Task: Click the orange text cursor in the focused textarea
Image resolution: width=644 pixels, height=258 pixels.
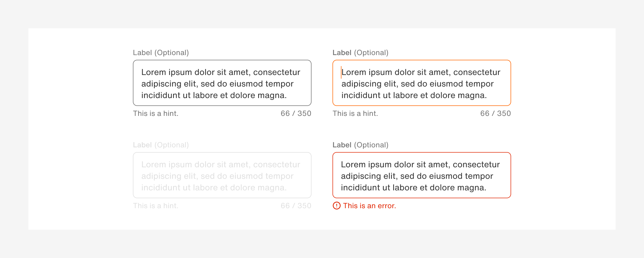Action: (341, 72)
